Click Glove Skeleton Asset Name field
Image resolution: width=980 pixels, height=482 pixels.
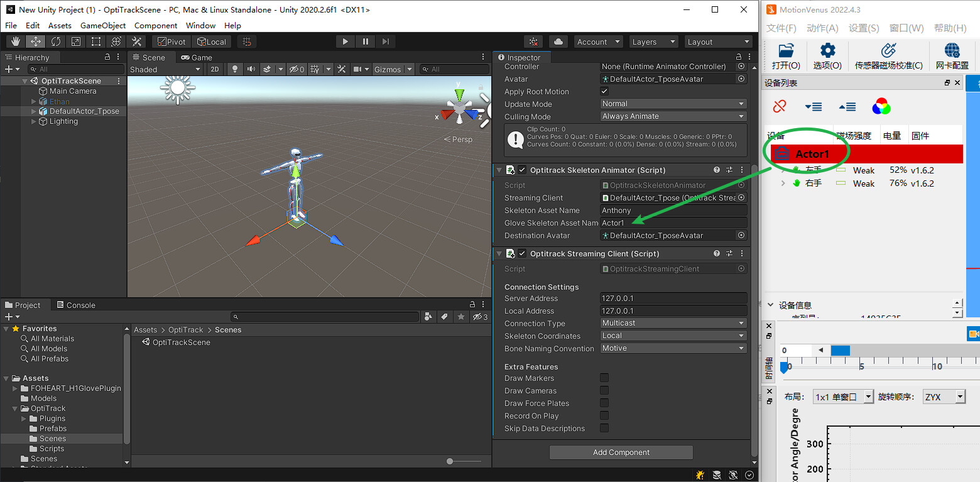673,222
